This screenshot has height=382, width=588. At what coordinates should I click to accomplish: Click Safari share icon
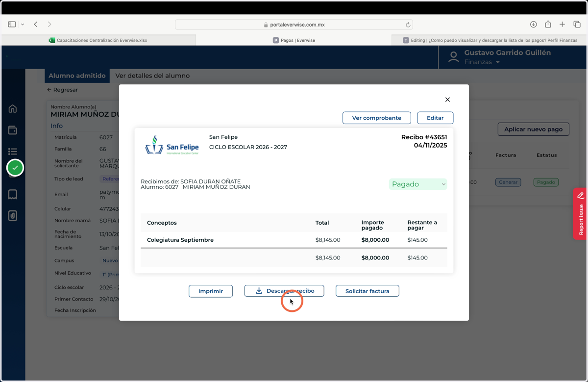tap(548, 24)
